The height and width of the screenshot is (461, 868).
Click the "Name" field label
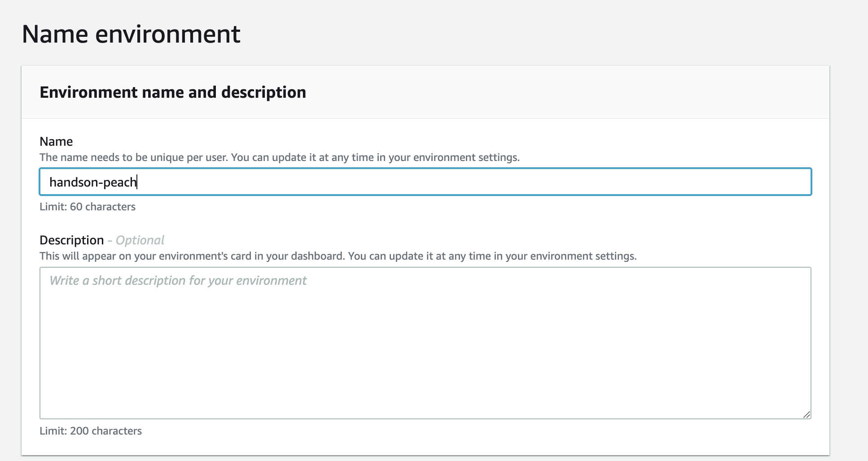point(56,142)
